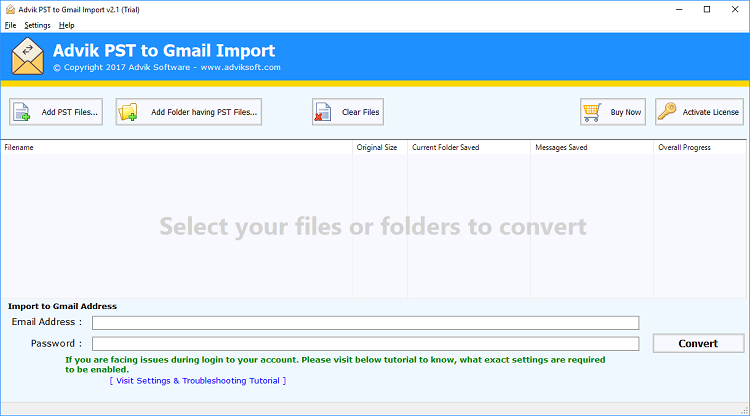Open Visit Settings & Troubleshooting Tutorial link
The image size is (750, 416).
[x=198, y=381]
